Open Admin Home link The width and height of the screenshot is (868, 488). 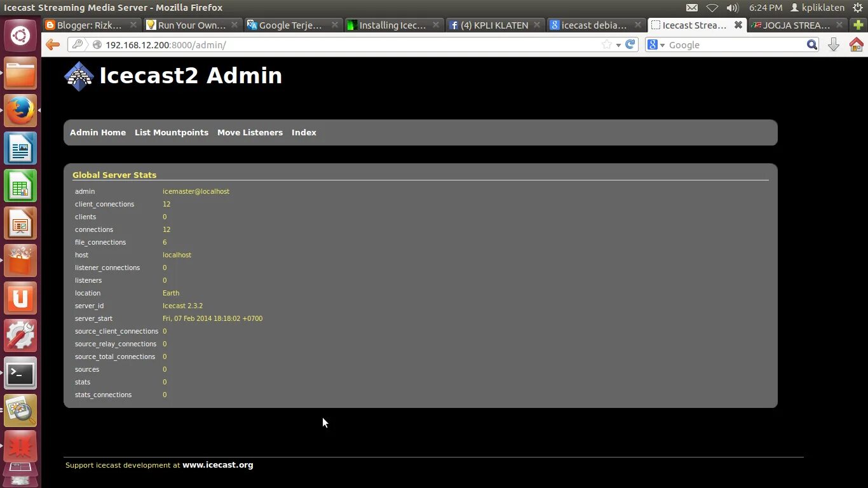pyautogui.click(x=98, y=132)
